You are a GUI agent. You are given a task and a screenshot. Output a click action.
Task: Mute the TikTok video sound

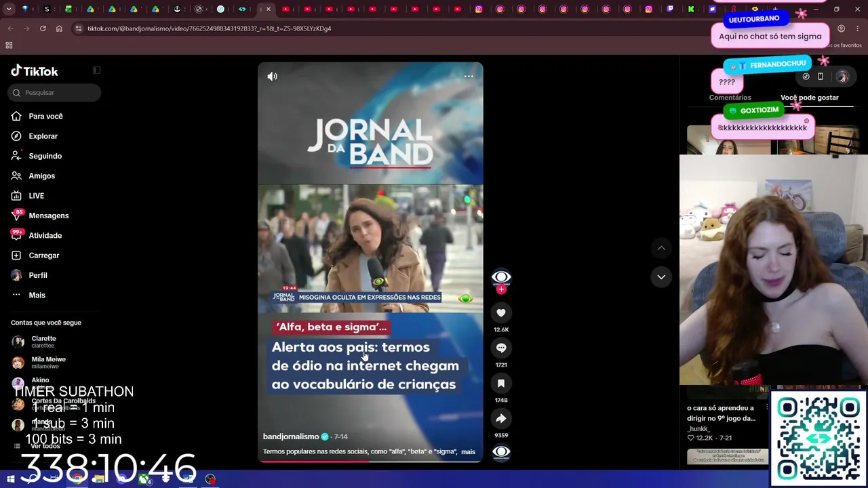click(272, 77)
